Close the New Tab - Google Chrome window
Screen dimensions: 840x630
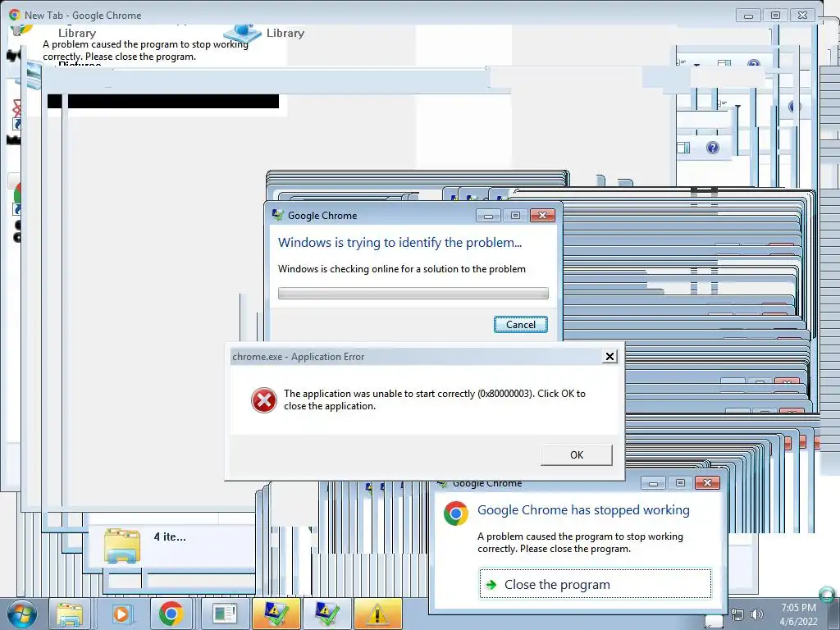coord(802,16)
